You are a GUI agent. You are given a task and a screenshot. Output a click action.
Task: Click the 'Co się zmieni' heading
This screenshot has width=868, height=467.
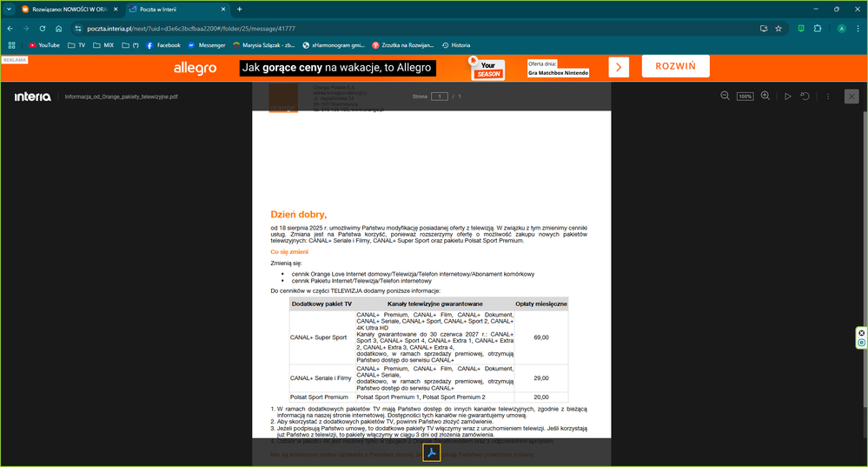289,251
